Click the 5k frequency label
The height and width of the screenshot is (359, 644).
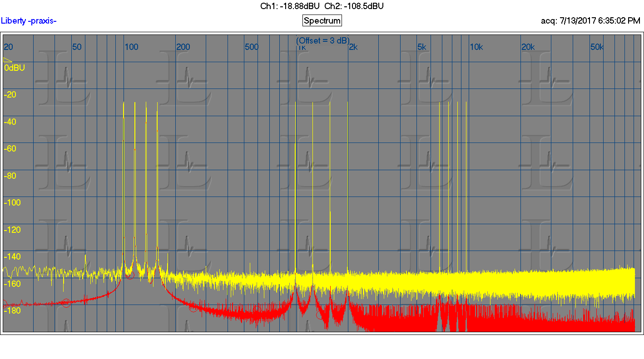click(422, 47)
